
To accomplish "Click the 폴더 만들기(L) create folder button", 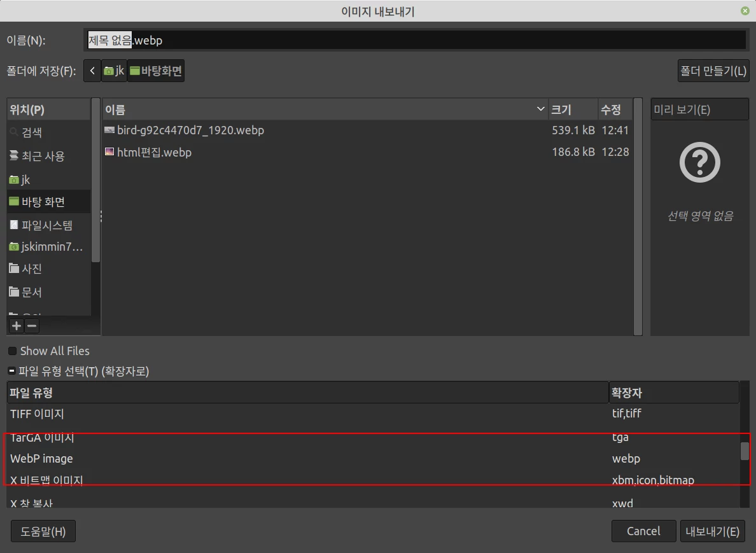I will (x=713, y=71).
